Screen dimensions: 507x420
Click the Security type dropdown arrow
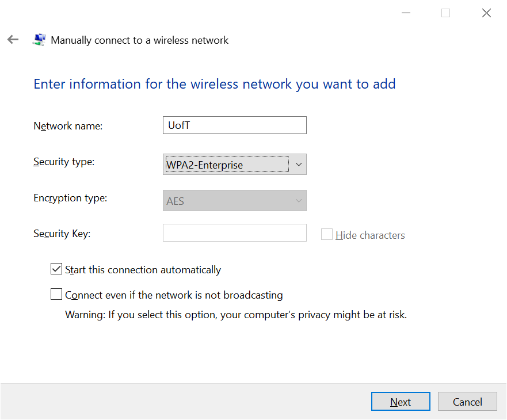click(x=298, y=164)
